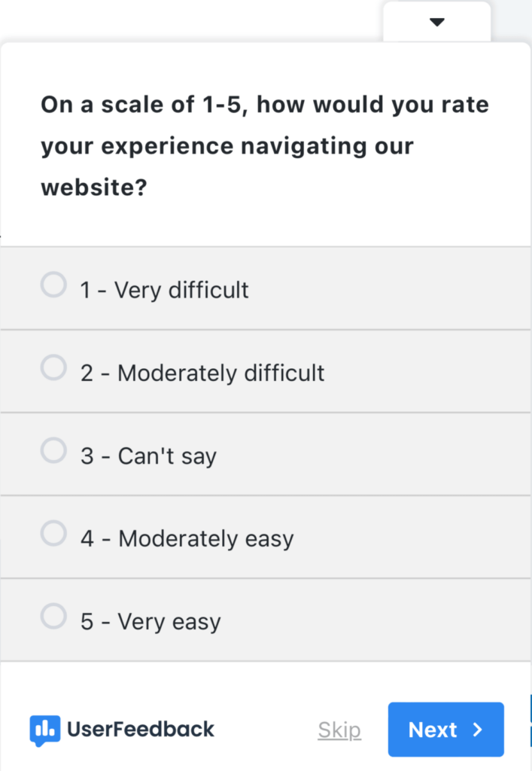Image resolution: width=532 pixels, height=771 pixels.
Task: Click the black collapse arrow at the top
Action: pos(436,22)
